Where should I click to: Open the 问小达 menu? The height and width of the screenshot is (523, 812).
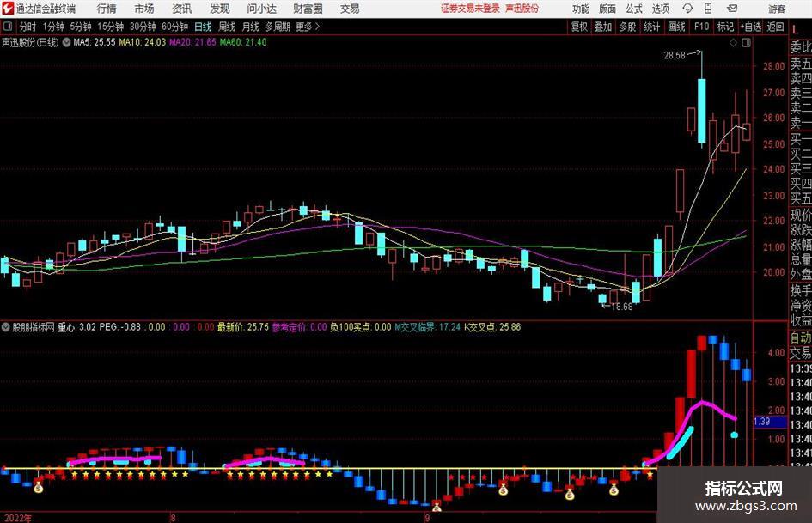(262, 9)
